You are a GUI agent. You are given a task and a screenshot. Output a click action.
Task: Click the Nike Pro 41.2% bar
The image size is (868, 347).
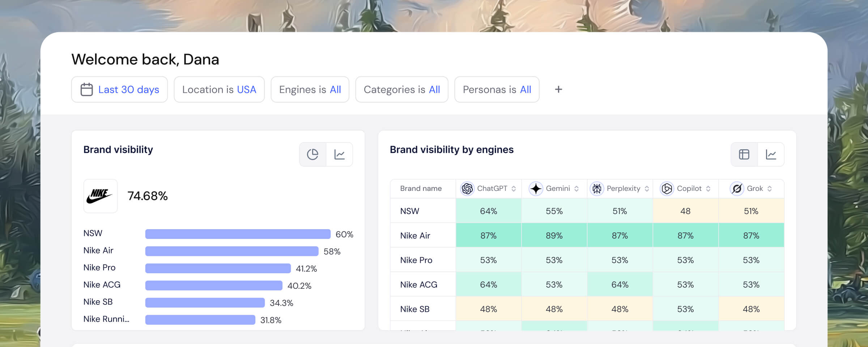[x=218, y=268]
